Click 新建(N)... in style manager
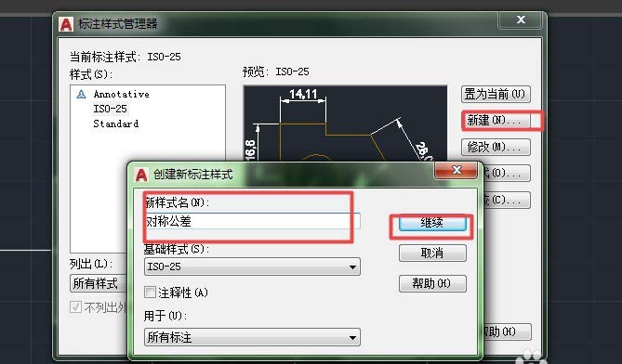Viewport: 622px width, 364px height. point(496,120)
